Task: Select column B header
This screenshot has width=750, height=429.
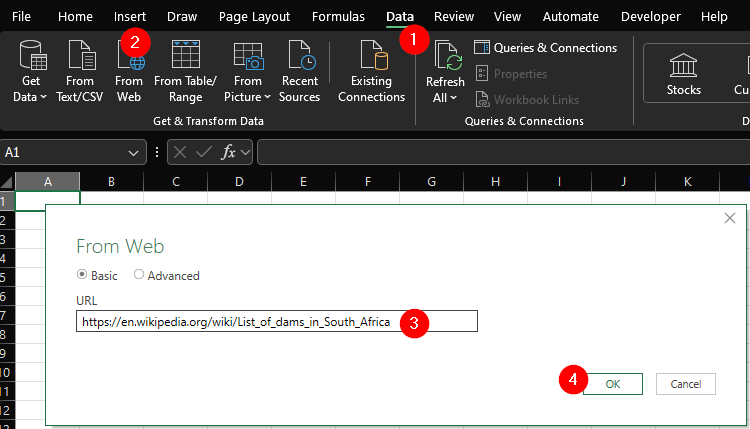Action: pos(111,182)
